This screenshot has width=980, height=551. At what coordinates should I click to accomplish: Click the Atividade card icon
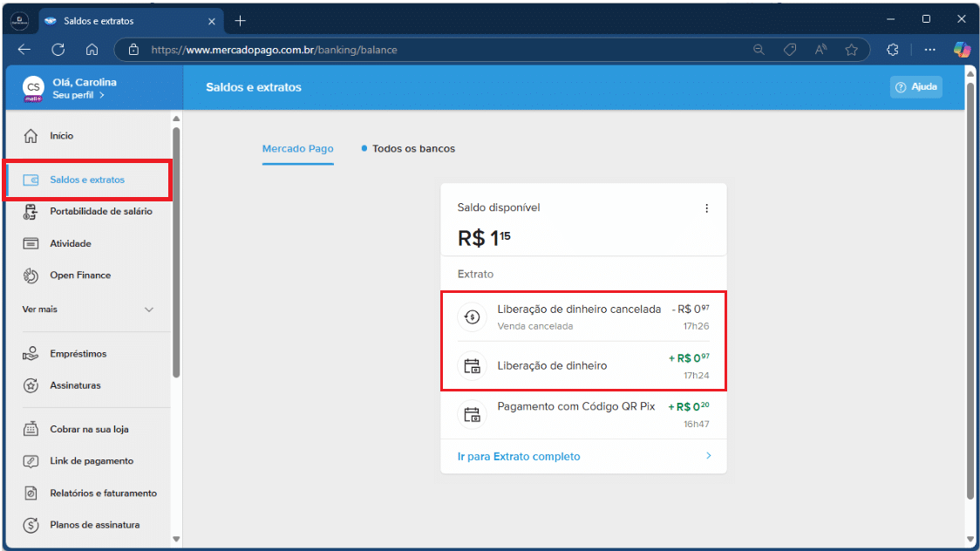click(x=31, y=244)
